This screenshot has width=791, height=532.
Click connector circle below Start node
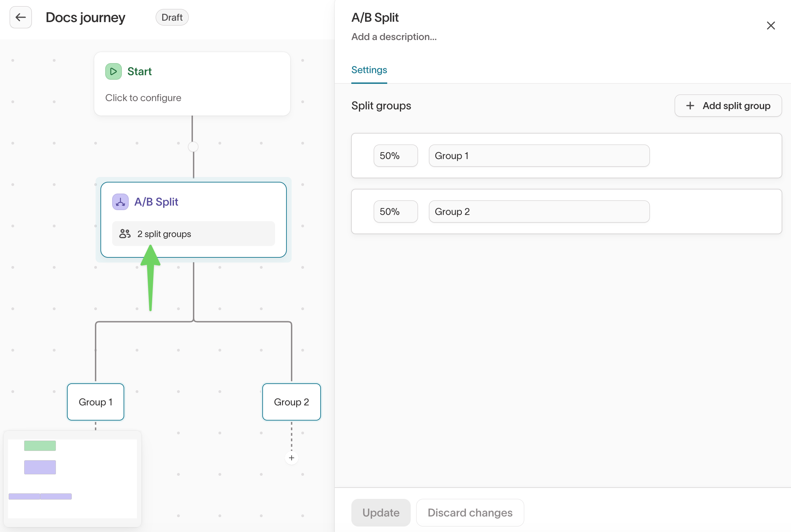coord(193,147)
